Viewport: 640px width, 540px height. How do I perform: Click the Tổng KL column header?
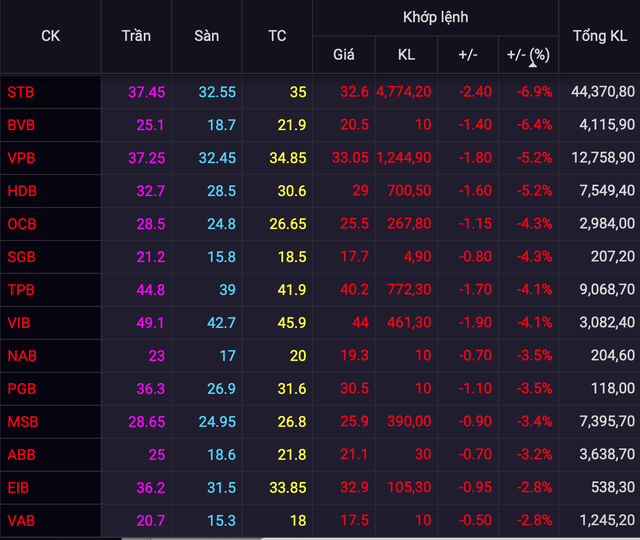tap(600, 36)
